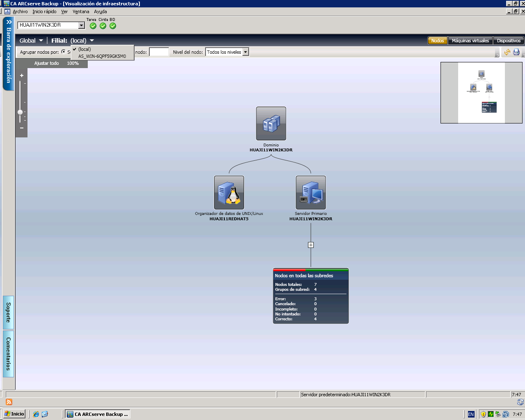Click the RSS feed icon

(9, 402)
